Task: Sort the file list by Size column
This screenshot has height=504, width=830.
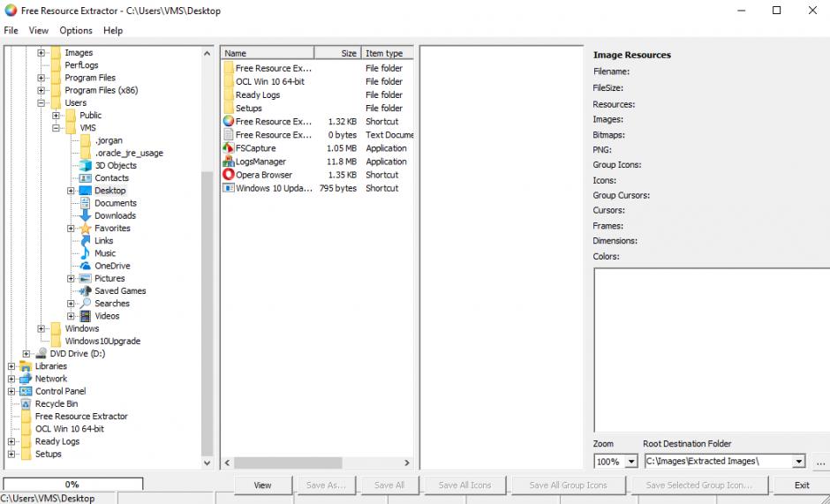Action: (x=337, y=53)
